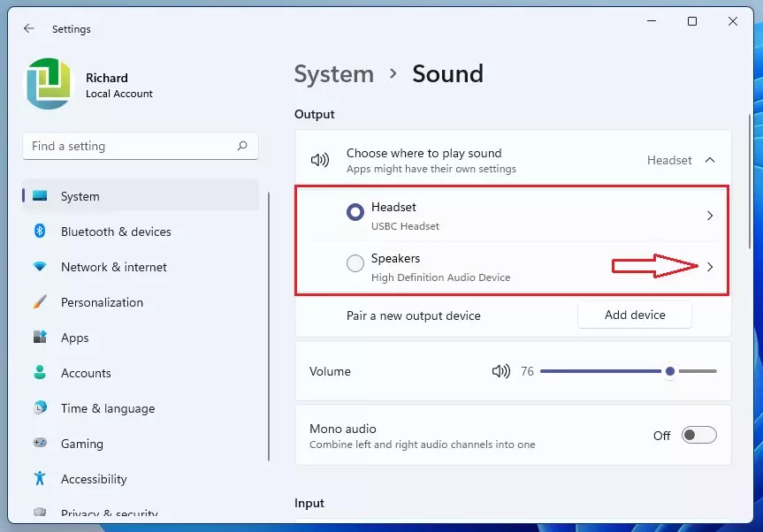Screen dimensions: 763x532
Task: Enable the Mono audio toggle
Action: pos(698,435)
